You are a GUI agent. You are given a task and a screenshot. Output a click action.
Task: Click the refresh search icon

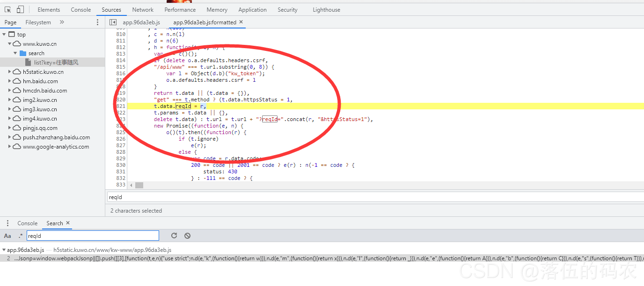pyautogui.click(x=174, y=236)
